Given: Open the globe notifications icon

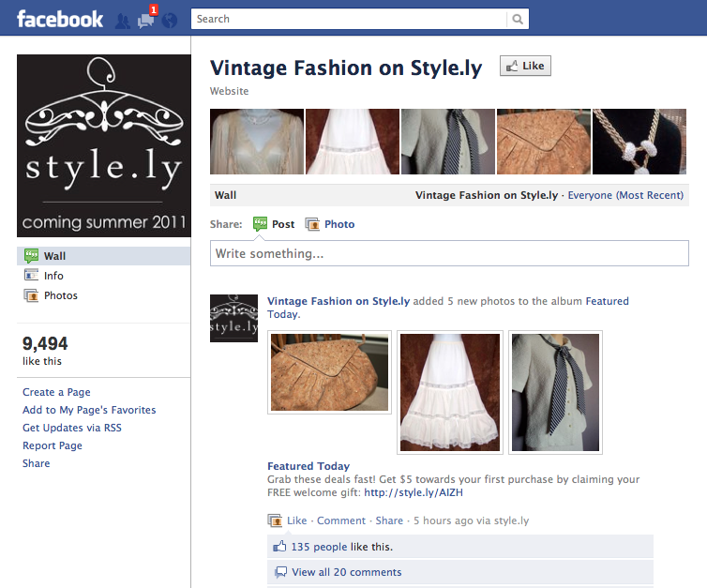Looking at the screenshot, I should (170, 21).
